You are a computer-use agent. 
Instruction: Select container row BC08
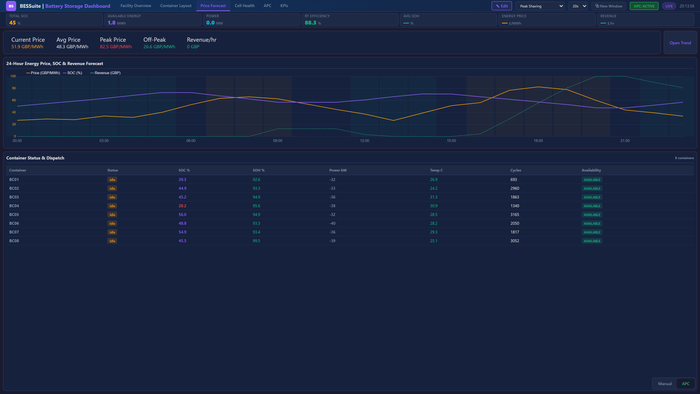(x=350, y=241)
